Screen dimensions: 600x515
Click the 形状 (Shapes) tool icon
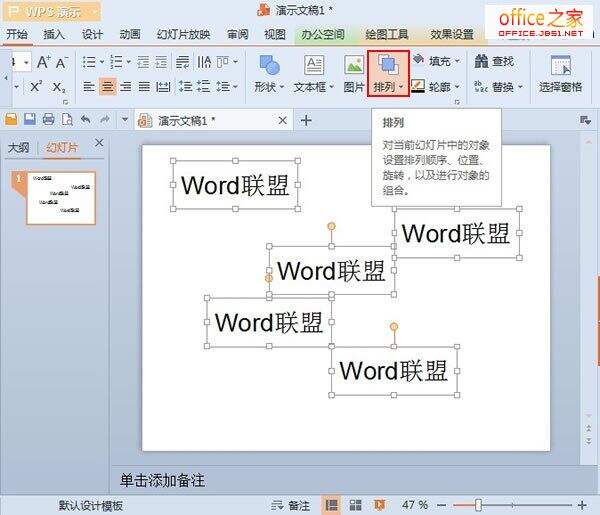268,68
